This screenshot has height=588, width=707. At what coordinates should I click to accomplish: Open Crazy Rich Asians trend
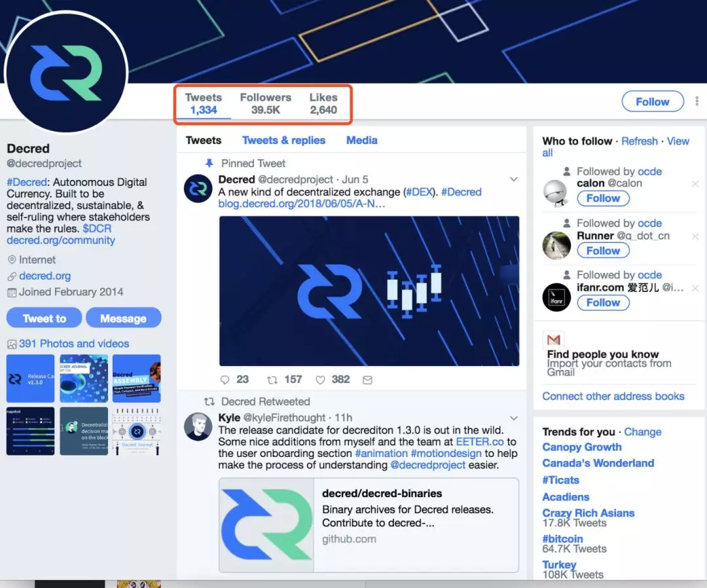[x=589, y=513]
